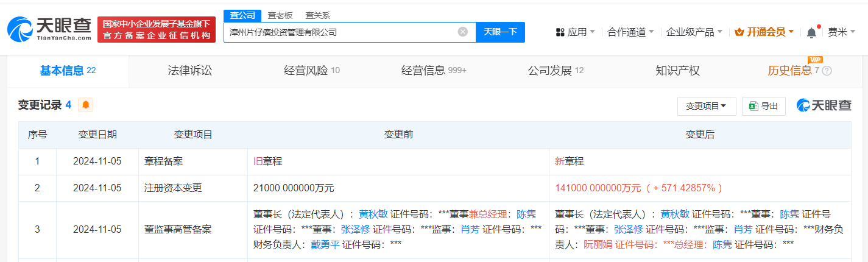Open the 公司发展 tab
The width and height of the screenshot is (868, 262).
pyautogui.click(x=556, y=71)
